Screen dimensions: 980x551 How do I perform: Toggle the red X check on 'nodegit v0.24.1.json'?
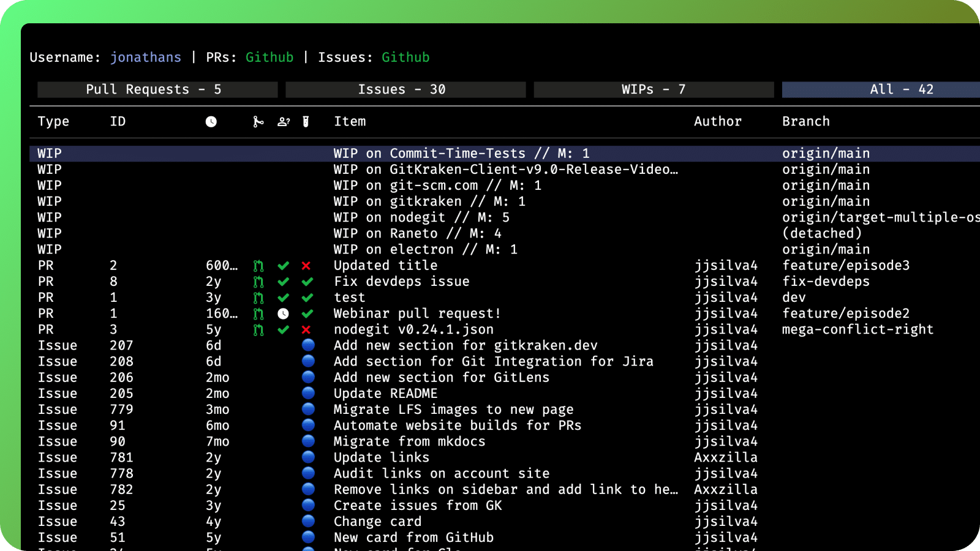tap(306, 329)
